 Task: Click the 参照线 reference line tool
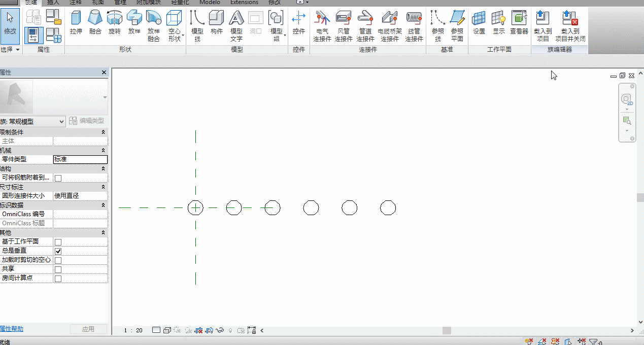coord(437,26)
